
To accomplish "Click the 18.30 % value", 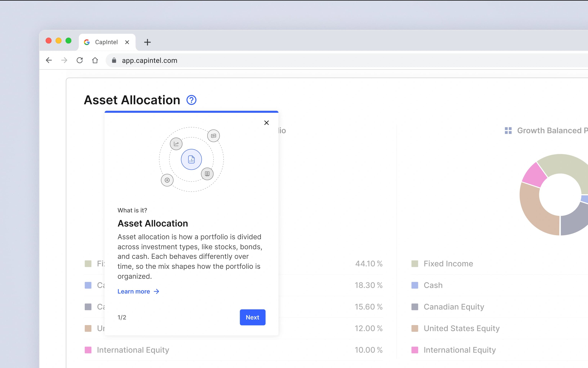I will coord(369,285).
